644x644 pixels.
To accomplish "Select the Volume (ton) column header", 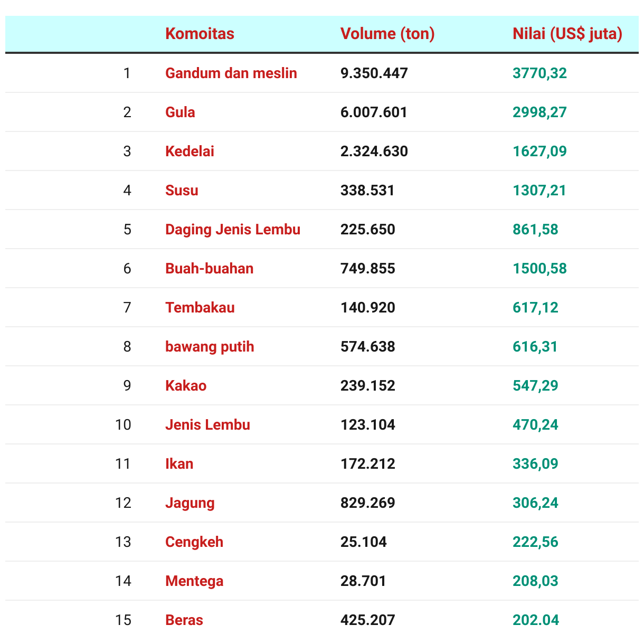I will coord(387,34).
